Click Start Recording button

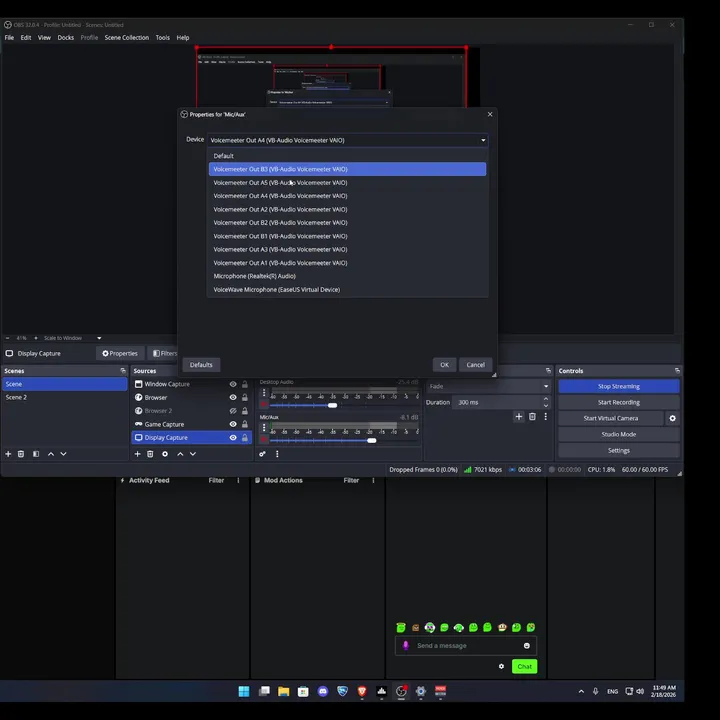(x=619, y=402)
